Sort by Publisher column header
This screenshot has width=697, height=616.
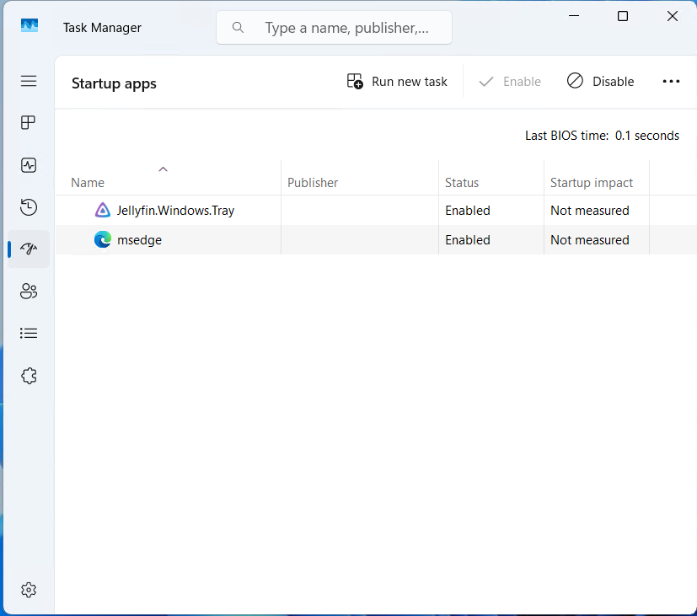pyautogui.click(x=313, y=183)
